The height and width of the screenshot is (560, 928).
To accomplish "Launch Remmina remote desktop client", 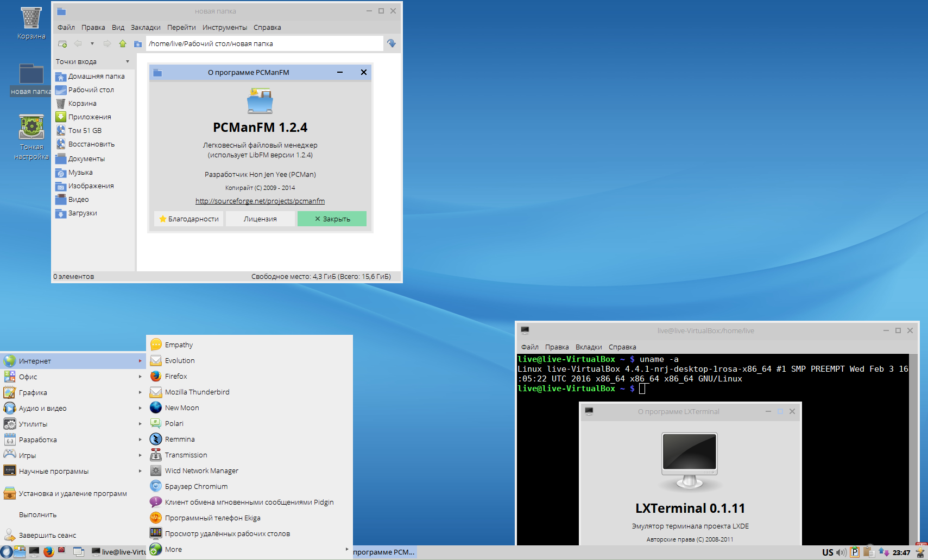I will click(250, 439).
